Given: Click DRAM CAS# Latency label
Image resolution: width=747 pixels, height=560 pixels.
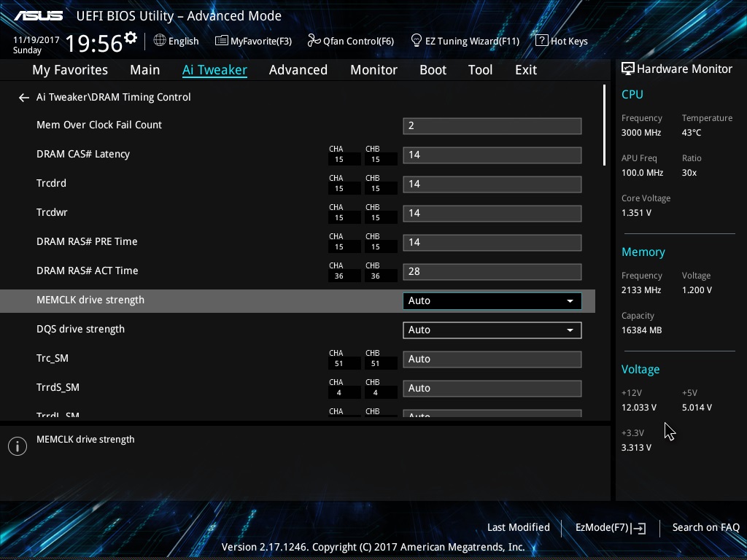Looking at the screenshot, I should [83, 154].
